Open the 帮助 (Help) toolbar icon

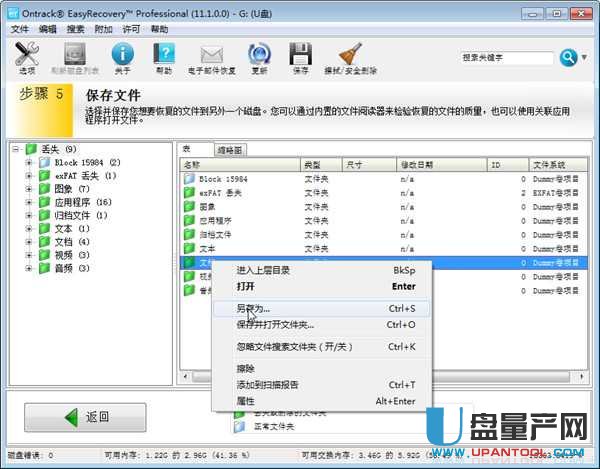coord(164,56)
